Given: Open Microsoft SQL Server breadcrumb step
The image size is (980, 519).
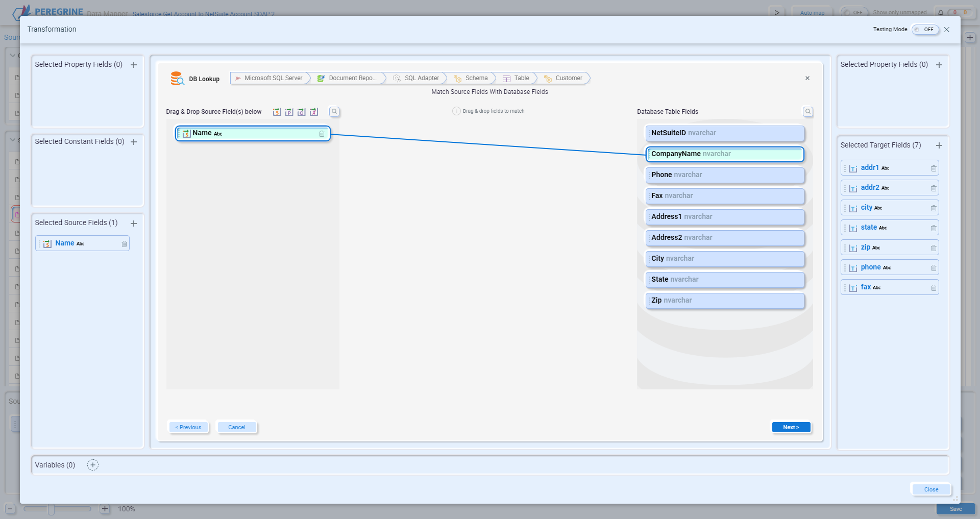Looking at the screenshot, I should click(x=271, y=78).
